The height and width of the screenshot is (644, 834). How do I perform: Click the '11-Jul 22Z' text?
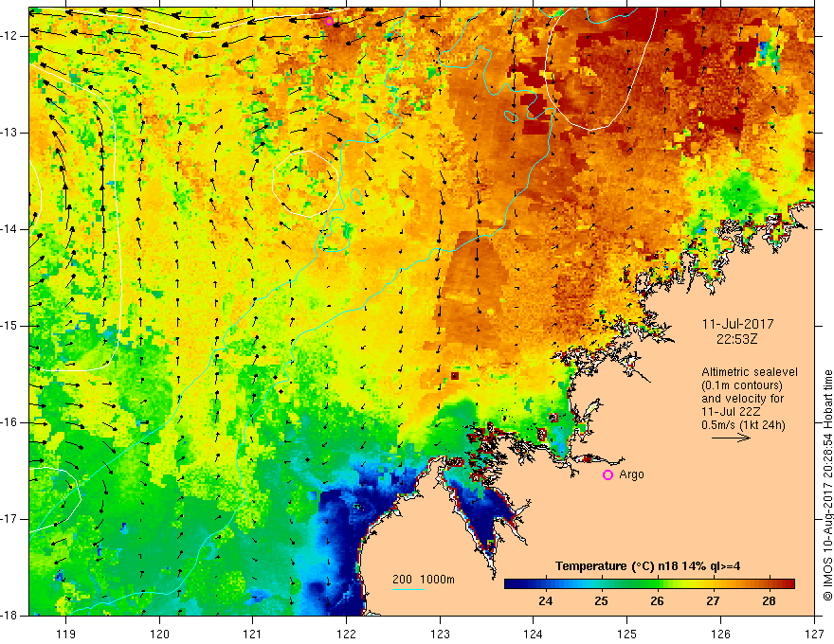point(731,412)
